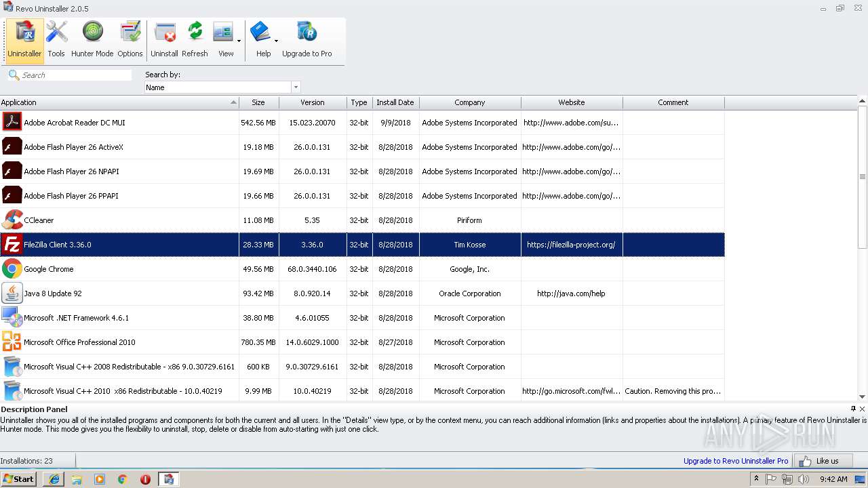868x488 pixels.
Task: Expand the View dropdown arrow
Action: 239,41
